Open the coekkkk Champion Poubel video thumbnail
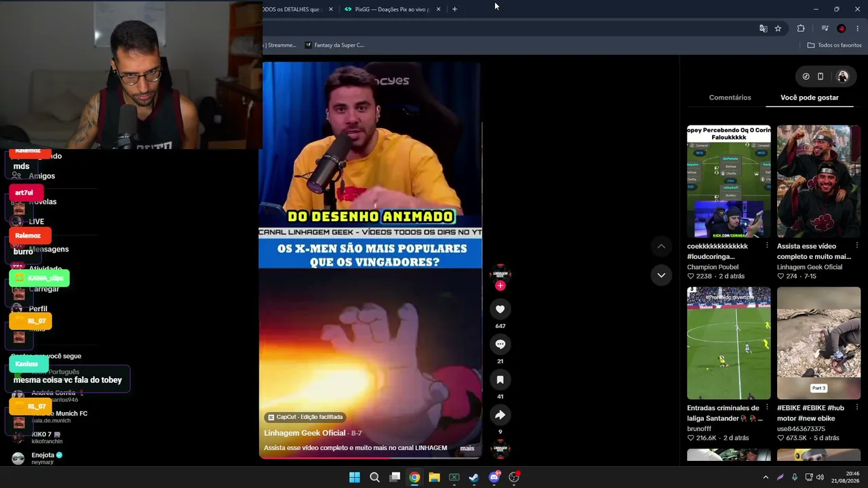 [729, 182]
